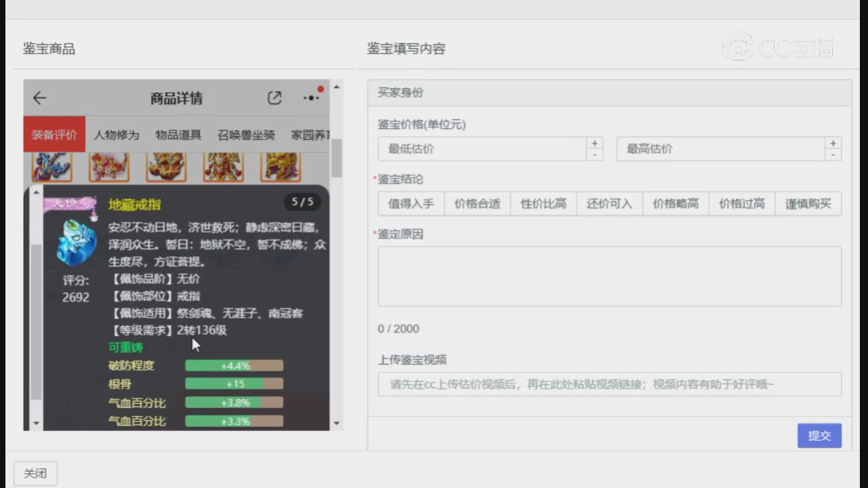Viewport: 868px width, 488px height.
Task: Pick the fifth equipment thumbnail
Action: [x=281, y=167]
